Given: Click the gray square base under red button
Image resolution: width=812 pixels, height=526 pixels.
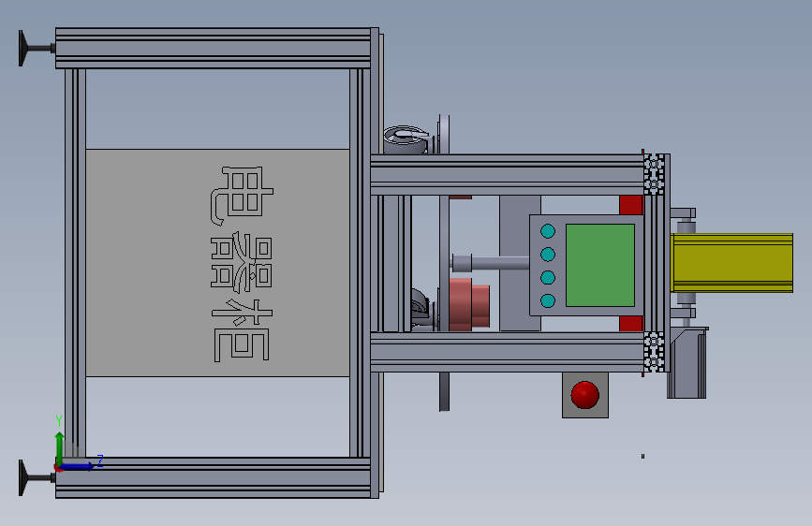Looking at the screenshot, I should [585, 395].
